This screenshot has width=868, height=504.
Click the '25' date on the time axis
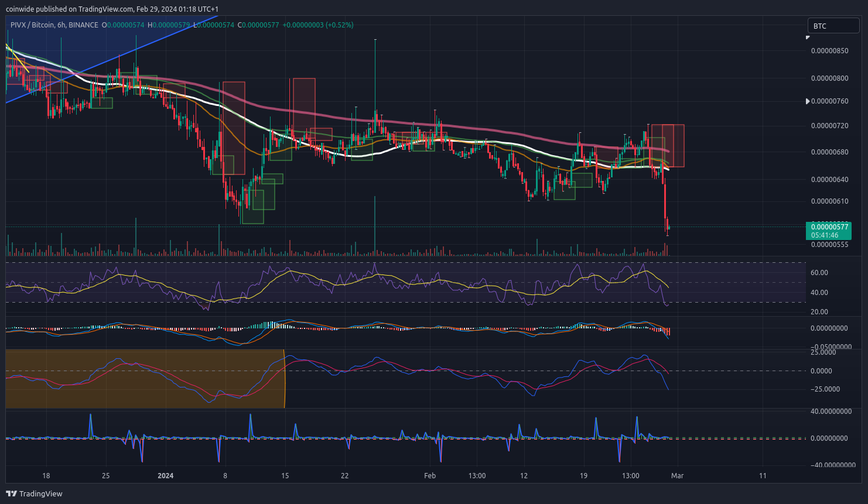pyautogui.click(x=105, y=476)
